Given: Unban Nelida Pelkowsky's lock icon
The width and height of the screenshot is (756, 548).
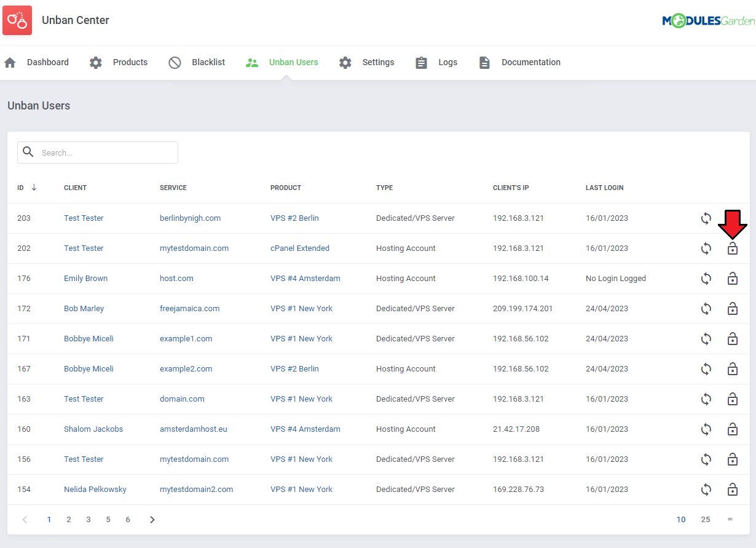Looking at the screenshot, I should [733, 490].
